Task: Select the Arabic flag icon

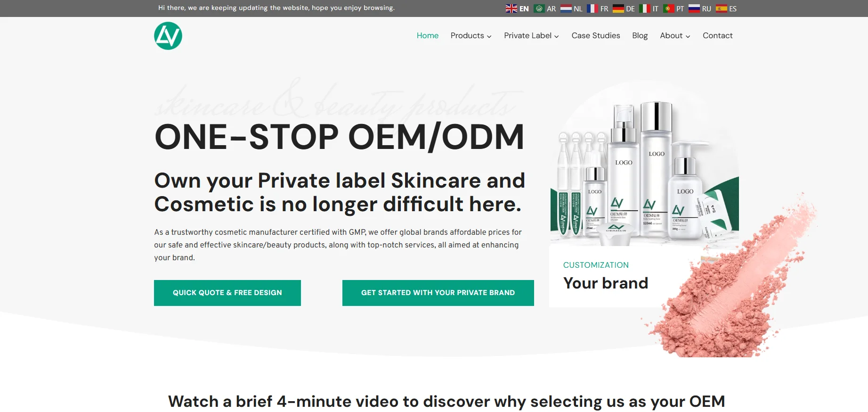Action: click(x=539, y=8)
